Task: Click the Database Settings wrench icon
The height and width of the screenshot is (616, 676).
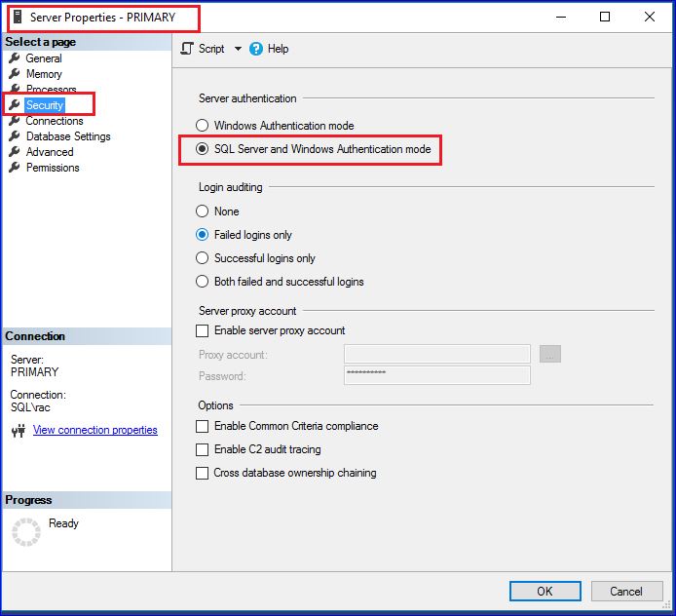Action: (x=15, y=136)
